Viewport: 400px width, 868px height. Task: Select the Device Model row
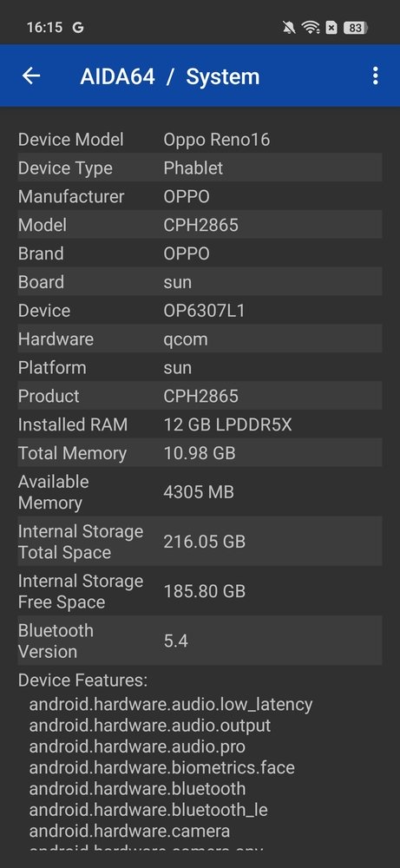click(200, 139)
